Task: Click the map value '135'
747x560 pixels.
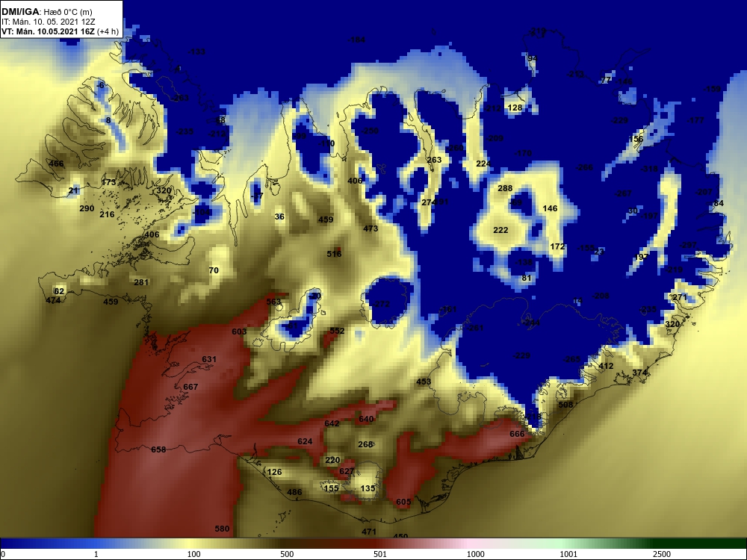Action: pos(368,488)
